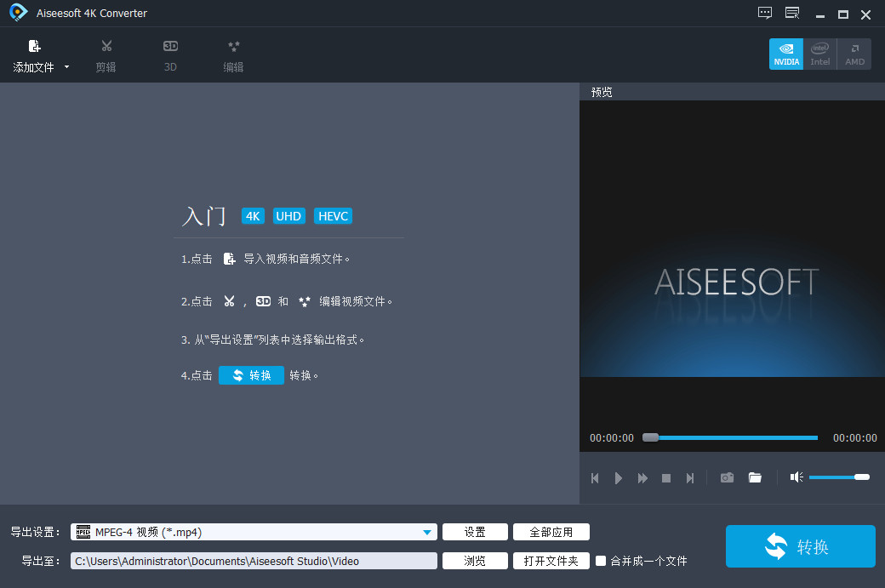Click the HEVC badge
The height and width of the screenshot is (588, 885).
coord(333,216)
